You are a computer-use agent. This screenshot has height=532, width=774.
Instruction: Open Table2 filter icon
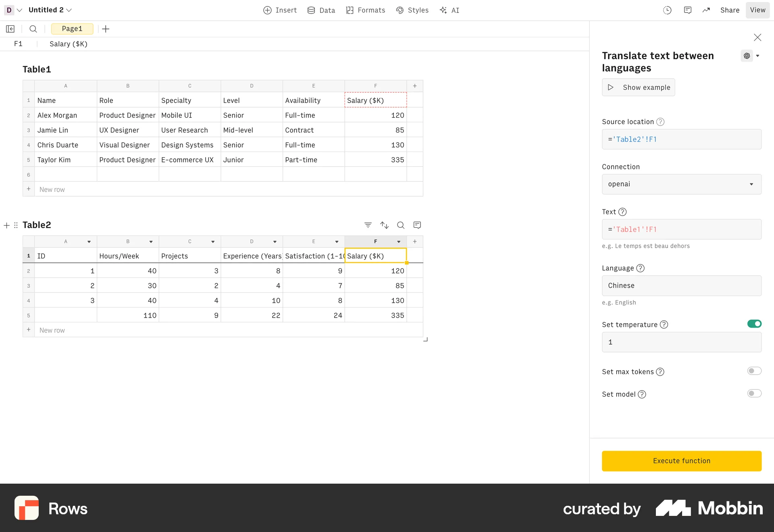coord(368,225)
